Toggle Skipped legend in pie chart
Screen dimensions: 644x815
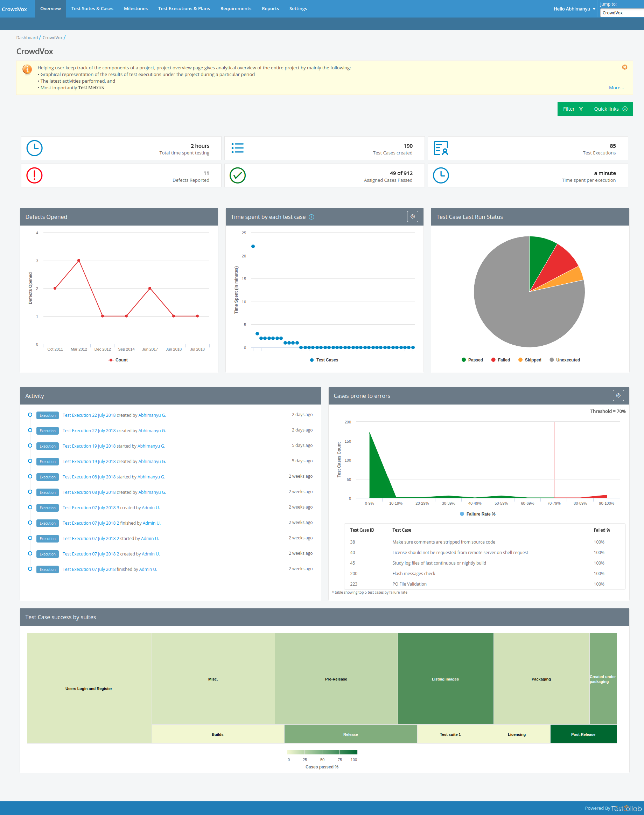click(530, 360)
